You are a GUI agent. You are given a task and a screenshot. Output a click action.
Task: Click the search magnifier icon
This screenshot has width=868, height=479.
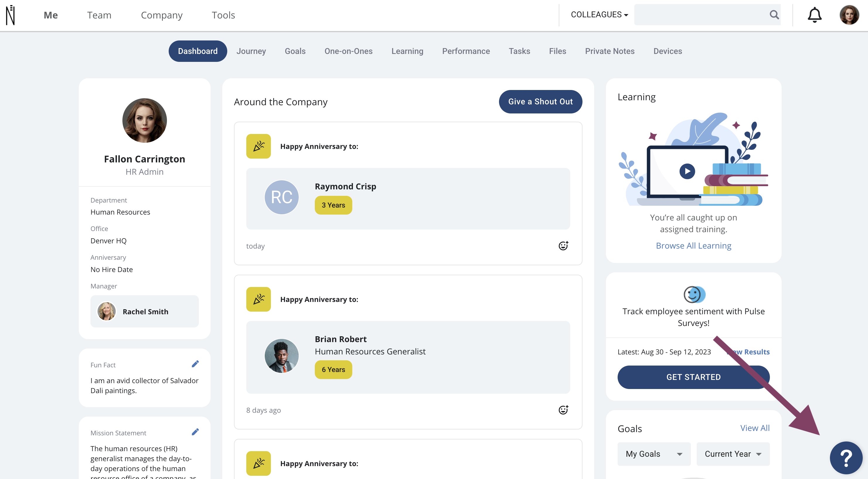tap(774, 14)
